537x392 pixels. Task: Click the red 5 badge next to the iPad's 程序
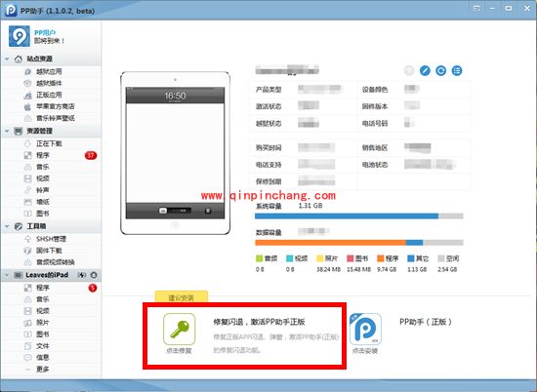(x=93, y=288)
